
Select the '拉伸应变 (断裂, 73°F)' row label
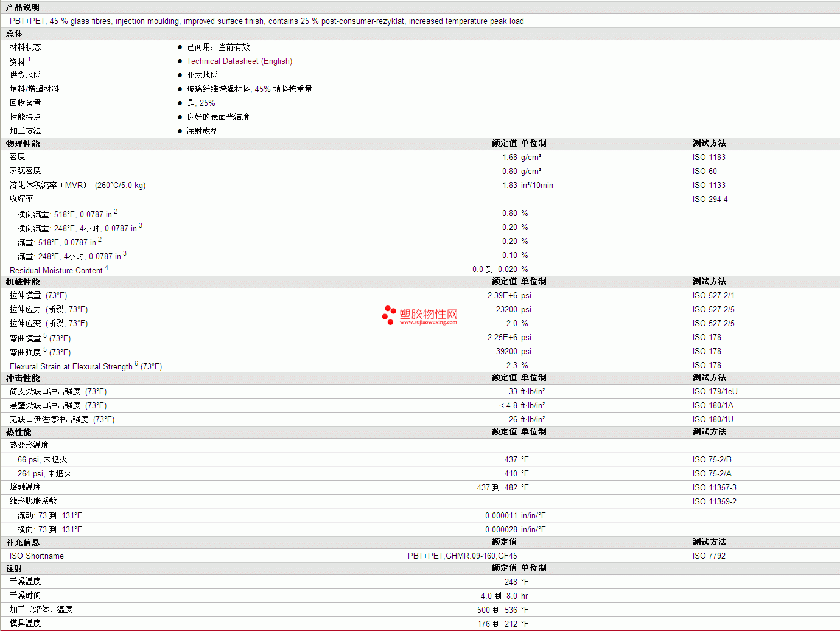click(x=49, y=324)
